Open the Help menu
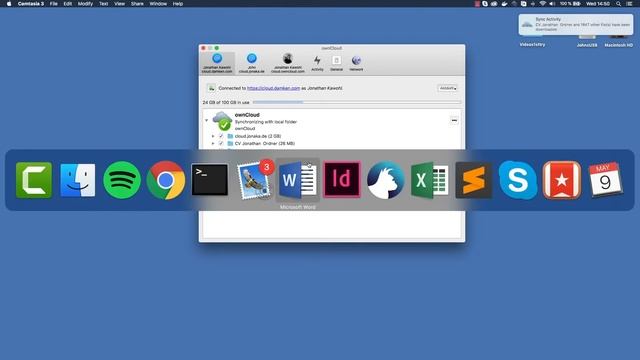This screenshot has height=360, width=640. (x=178, y=4)
